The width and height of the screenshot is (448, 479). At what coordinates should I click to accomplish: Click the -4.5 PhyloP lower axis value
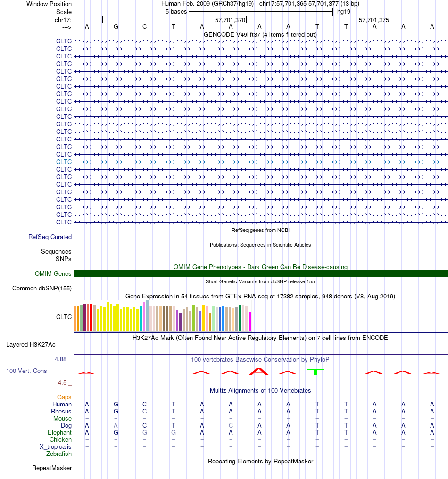pyautogui.click(x=61, y=383)
